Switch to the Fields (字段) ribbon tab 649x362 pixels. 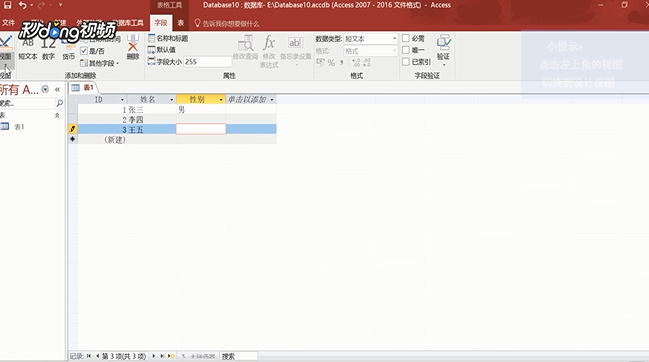(x=161, y=23)
